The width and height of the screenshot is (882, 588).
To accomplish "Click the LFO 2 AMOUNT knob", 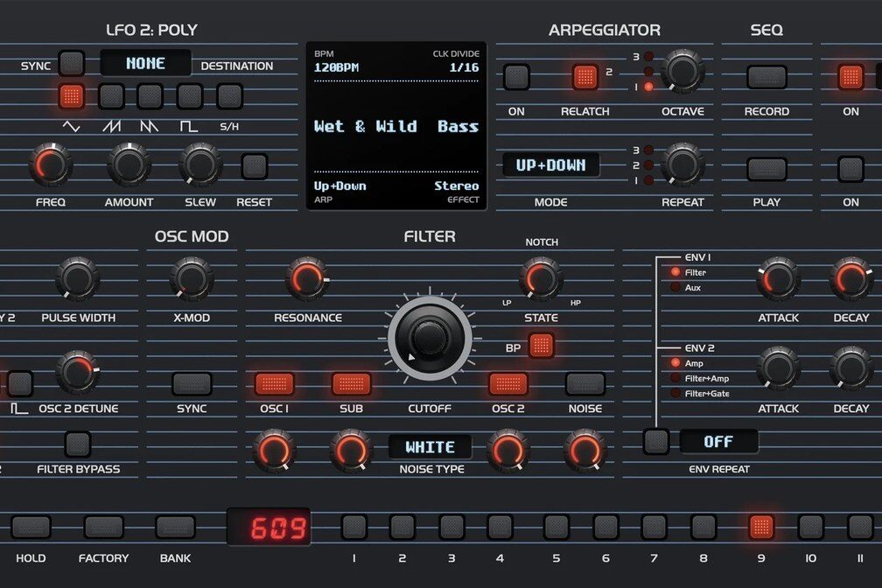I will [x=129, y=164].
